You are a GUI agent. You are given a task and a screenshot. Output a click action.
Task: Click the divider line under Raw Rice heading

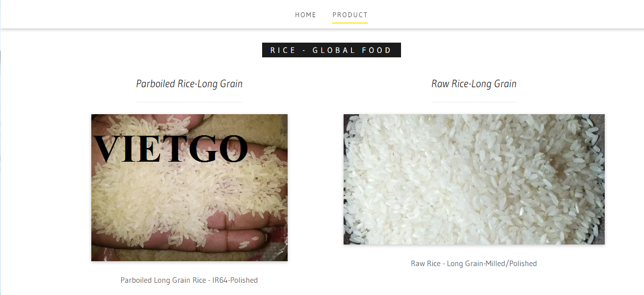tap(474, 102)
